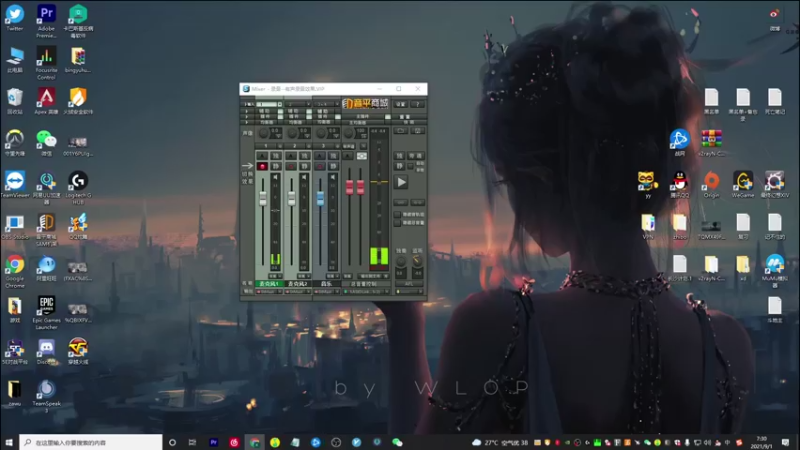Adjust channel 3 blue volume fader
Image resolution: width=800 pixels, height=450 pixels.
[320, 198]
